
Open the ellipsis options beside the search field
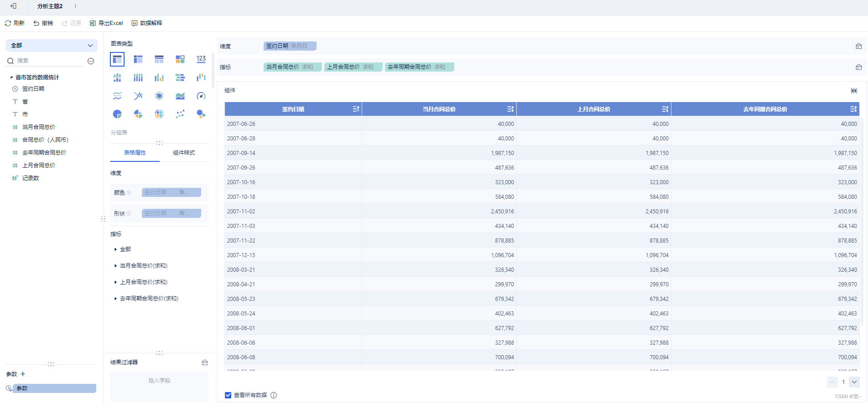coord(91,61)
